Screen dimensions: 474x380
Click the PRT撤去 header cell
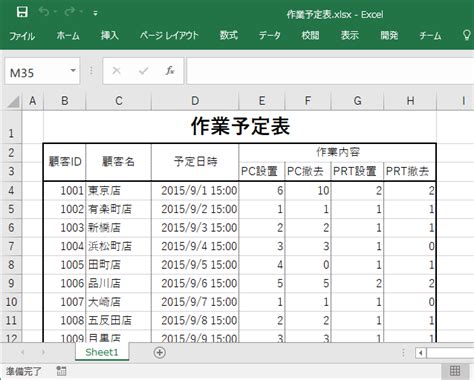coord(410,171)
